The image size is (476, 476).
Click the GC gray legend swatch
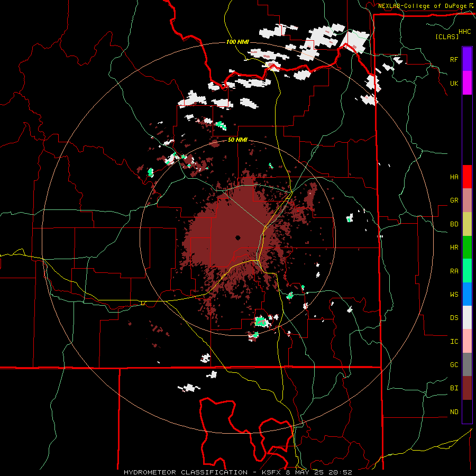point(467,364)
